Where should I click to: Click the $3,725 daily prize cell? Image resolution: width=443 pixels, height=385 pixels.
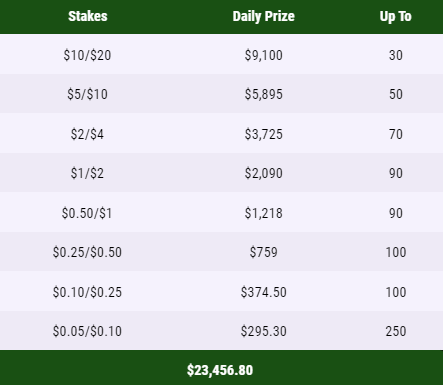pyautogui.click(x=263, y=134)
